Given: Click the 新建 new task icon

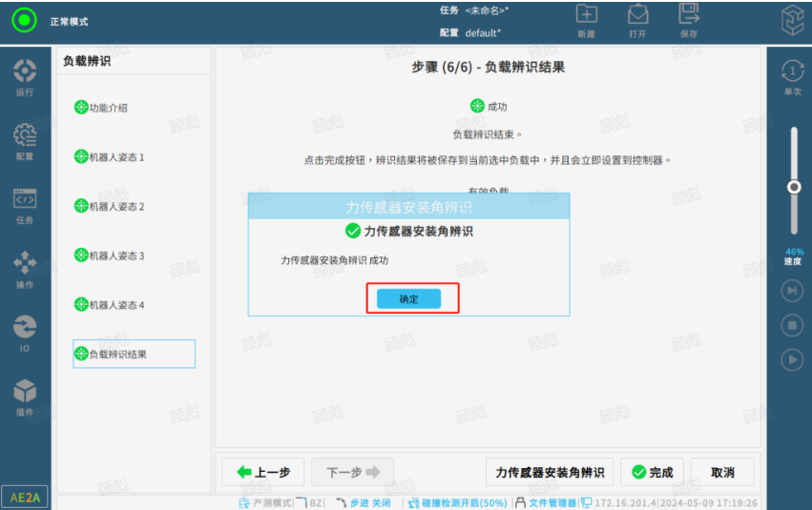Looking at the screenshot, I should [x=587, y=19].
